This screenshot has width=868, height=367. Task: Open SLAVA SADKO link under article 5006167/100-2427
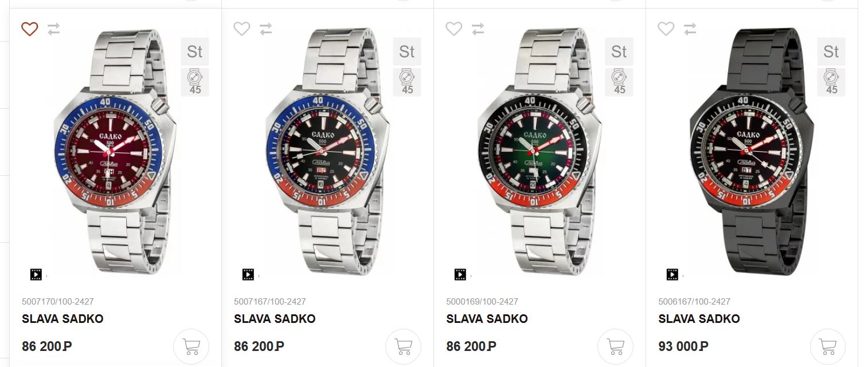pos(699,319)
